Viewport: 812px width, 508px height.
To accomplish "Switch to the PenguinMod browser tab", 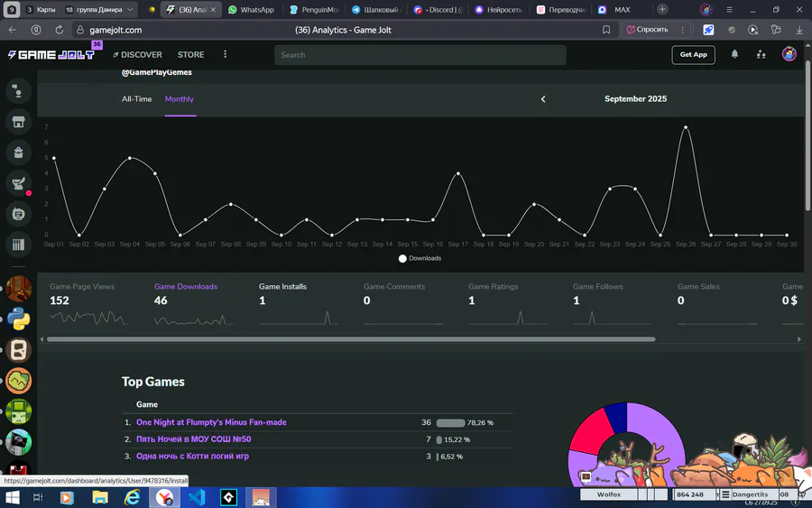I will pyautogui.click(x=314, y=9).
